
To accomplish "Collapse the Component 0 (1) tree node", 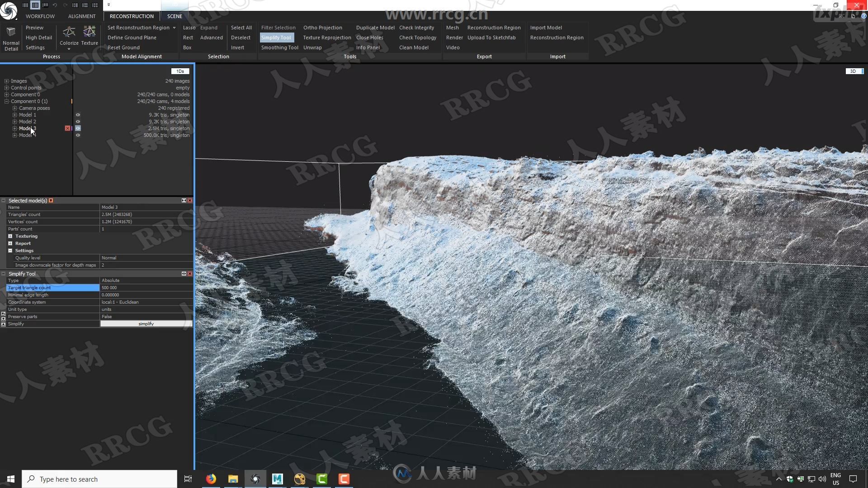I will point(7,101).
